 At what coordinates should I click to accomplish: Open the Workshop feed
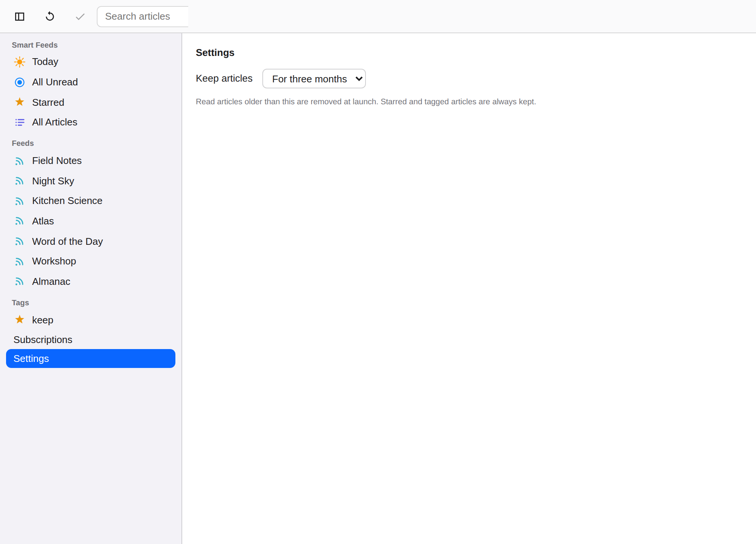(x=91, y=261)
